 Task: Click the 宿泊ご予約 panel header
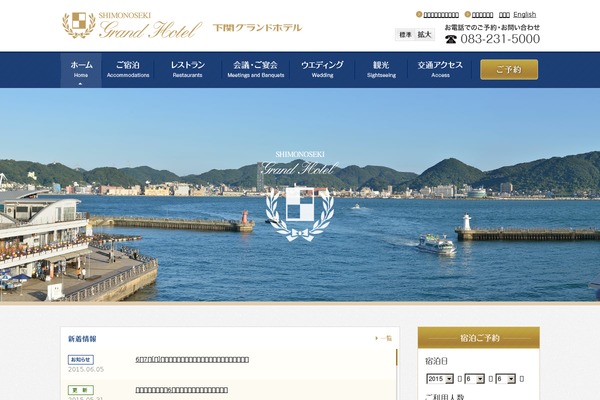point(479,338)
